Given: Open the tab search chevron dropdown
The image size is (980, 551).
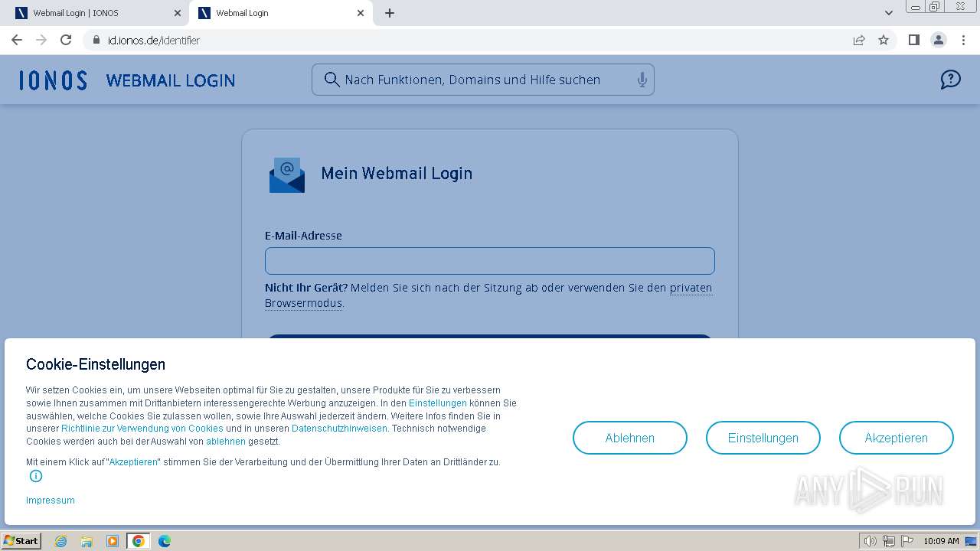Looking at the screenshot, I should pos(889,13).
